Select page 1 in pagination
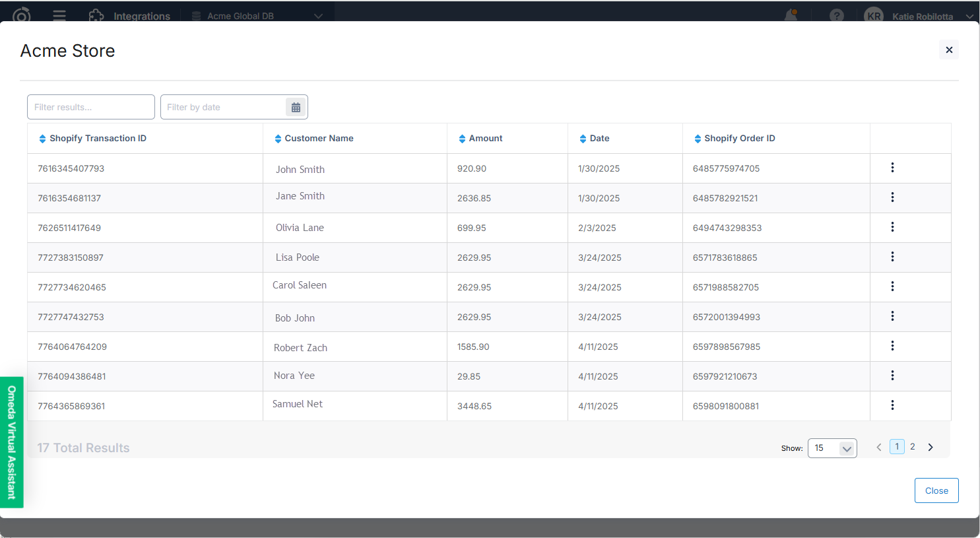This screenshot has height=538, width=980. tap(897, 447)
